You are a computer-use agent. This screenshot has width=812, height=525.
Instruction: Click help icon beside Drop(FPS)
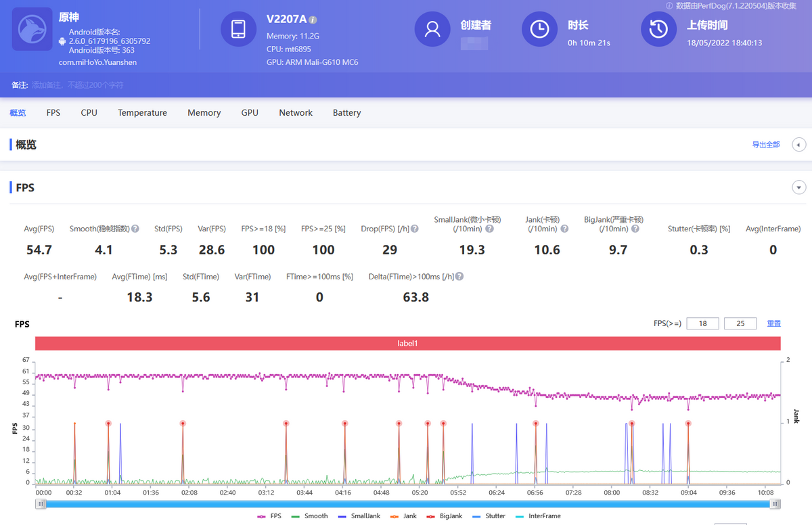[x=414, y=229]
